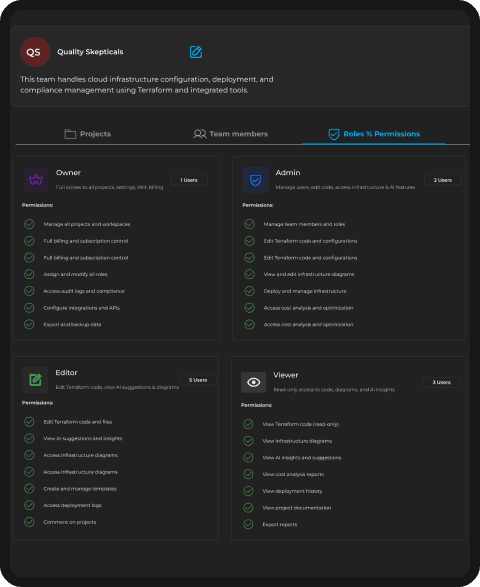The width and height of the screenshot is (480, 587).
Task: Click the Permissions label in the Owner card
Action: pos(37,205)
